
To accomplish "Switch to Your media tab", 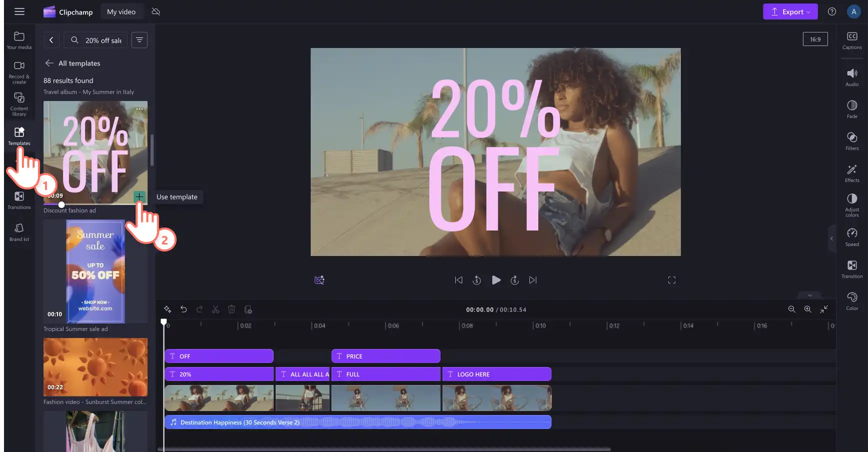I will tap(19, 40).
